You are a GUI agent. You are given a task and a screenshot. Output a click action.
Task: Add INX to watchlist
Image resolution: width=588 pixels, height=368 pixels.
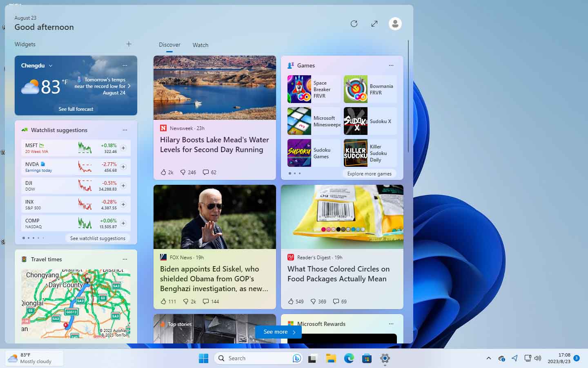pyautogui.click(x=123, y=204)
